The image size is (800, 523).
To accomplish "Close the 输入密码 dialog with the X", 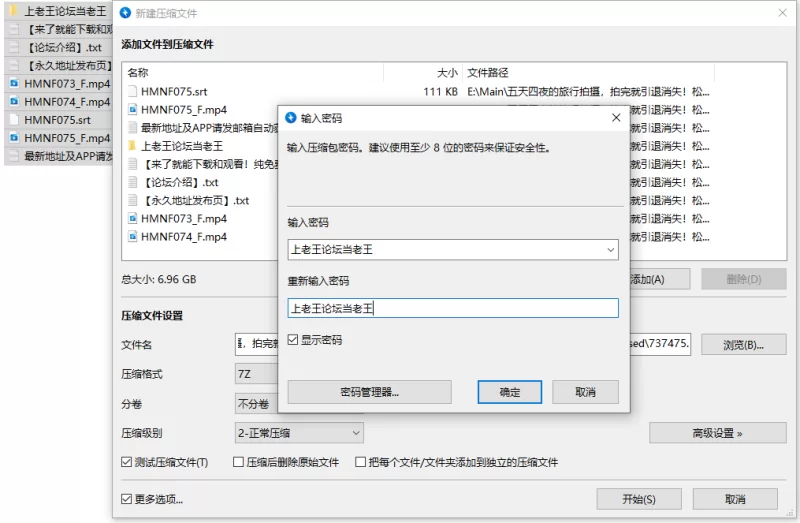I will click(616, 118).
